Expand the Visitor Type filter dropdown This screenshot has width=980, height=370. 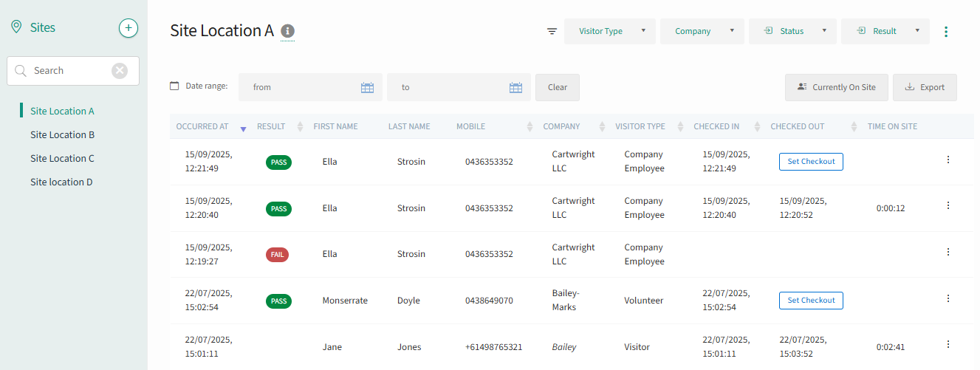[x=610, y=32]
